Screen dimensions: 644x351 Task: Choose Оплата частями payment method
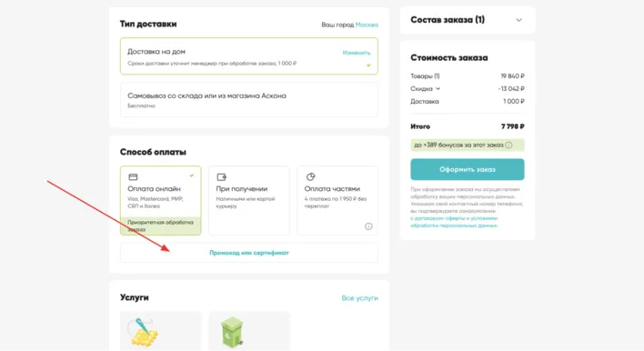(x=337, y=200)
